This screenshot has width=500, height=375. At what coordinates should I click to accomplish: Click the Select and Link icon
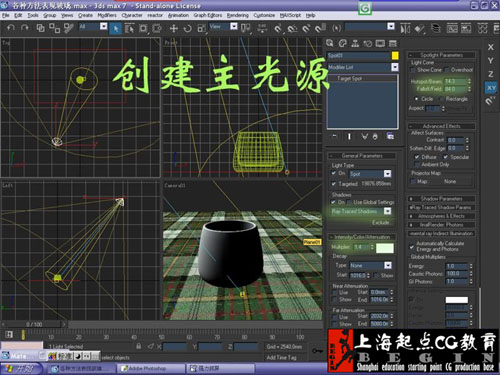40,28
